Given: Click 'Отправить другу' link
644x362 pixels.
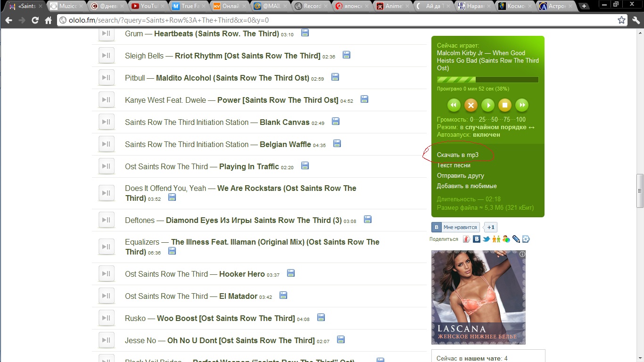Looking at the screenshot, I should click(x=461, y=176).
